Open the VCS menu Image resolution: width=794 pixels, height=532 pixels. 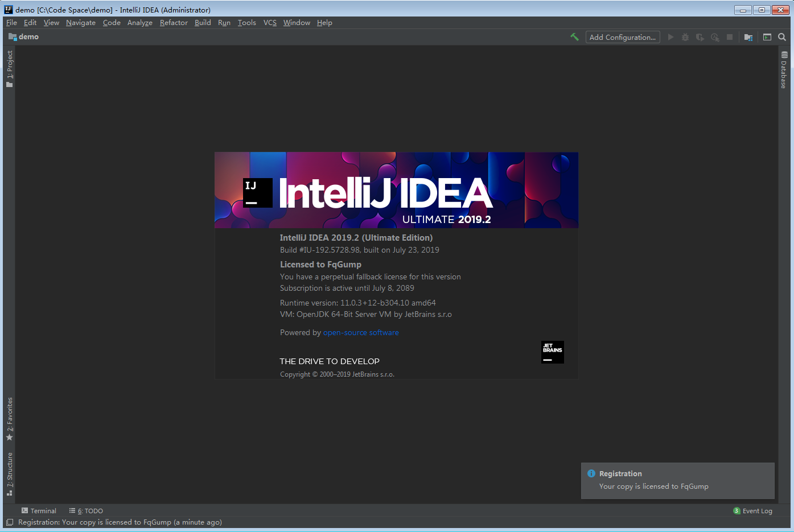point(270,23)
